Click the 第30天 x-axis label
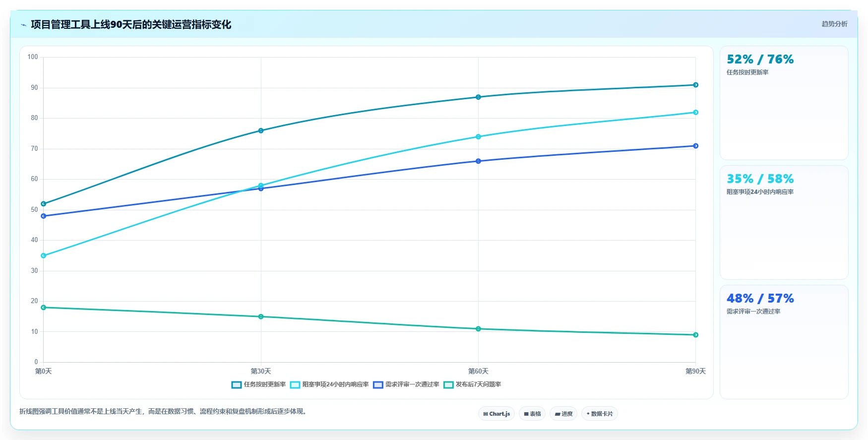This screenshot has width=868, height=440. [x=261, y=371]
